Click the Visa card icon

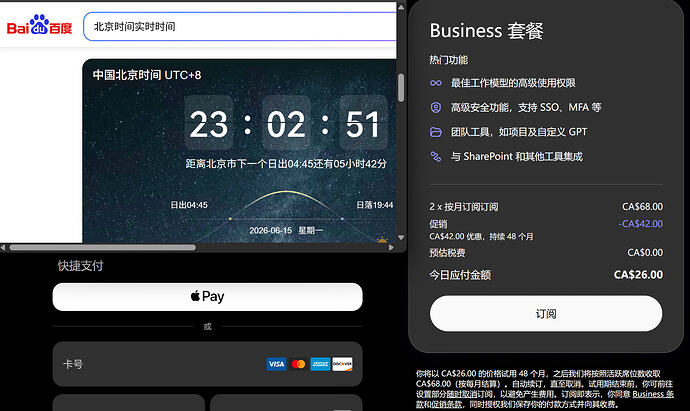point(276,364)
